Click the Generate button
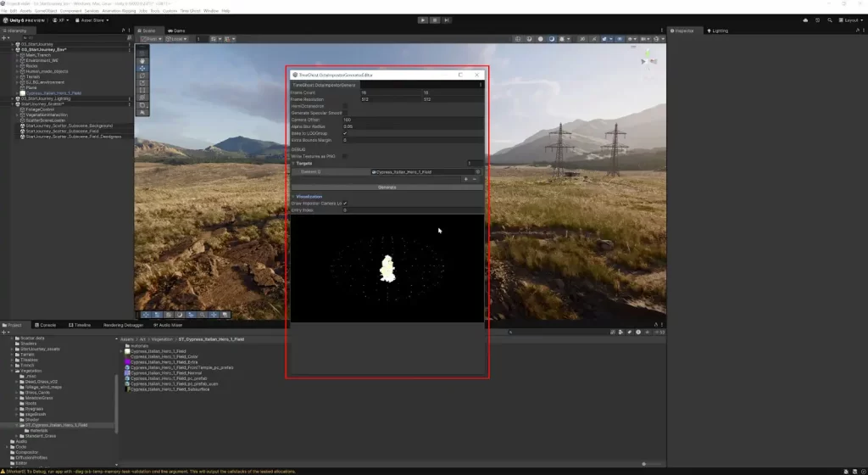The height and width of the screenshot is (475, 868). coord(387,187)
